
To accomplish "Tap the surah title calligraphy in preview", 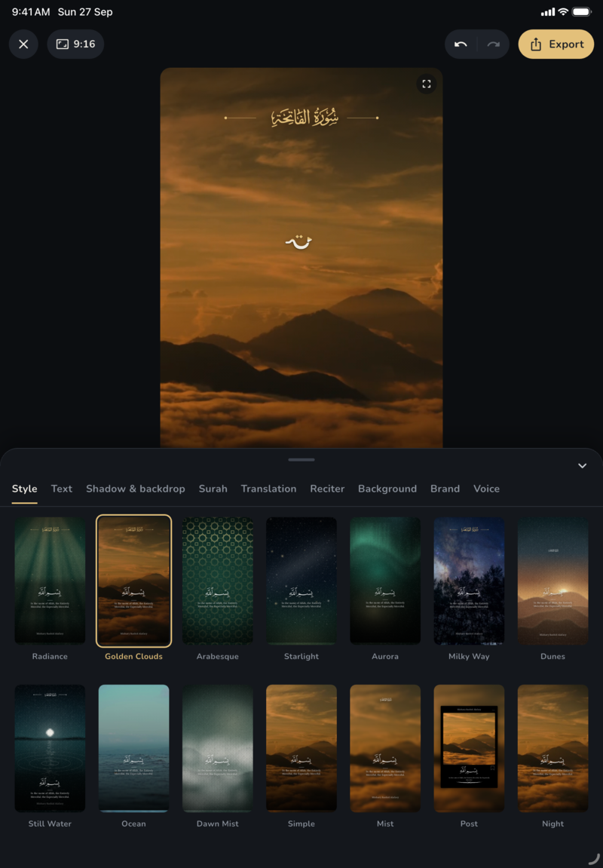I will [x=304, y=118].
